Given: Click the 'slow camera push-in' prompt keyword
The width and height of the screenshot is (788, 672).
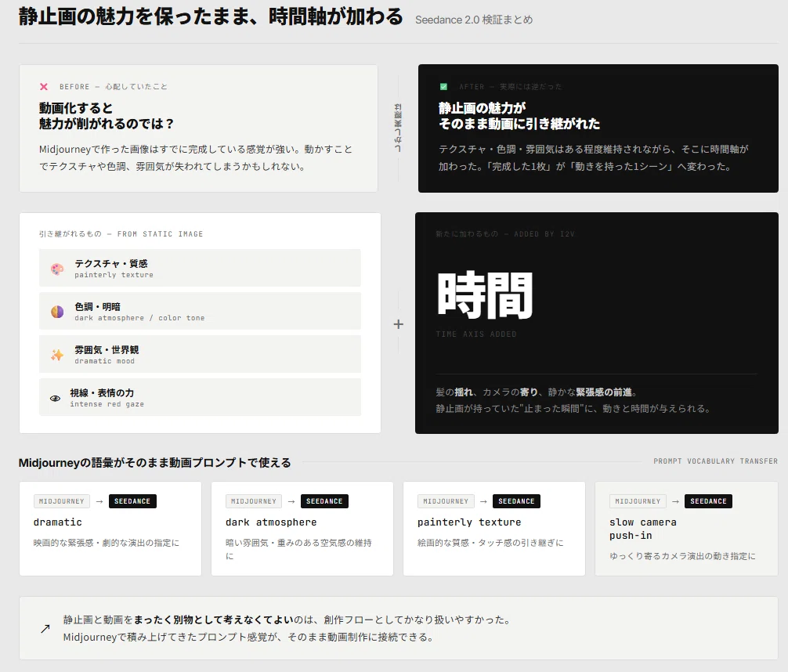Looking at the screenshot, I should [643, 529].
